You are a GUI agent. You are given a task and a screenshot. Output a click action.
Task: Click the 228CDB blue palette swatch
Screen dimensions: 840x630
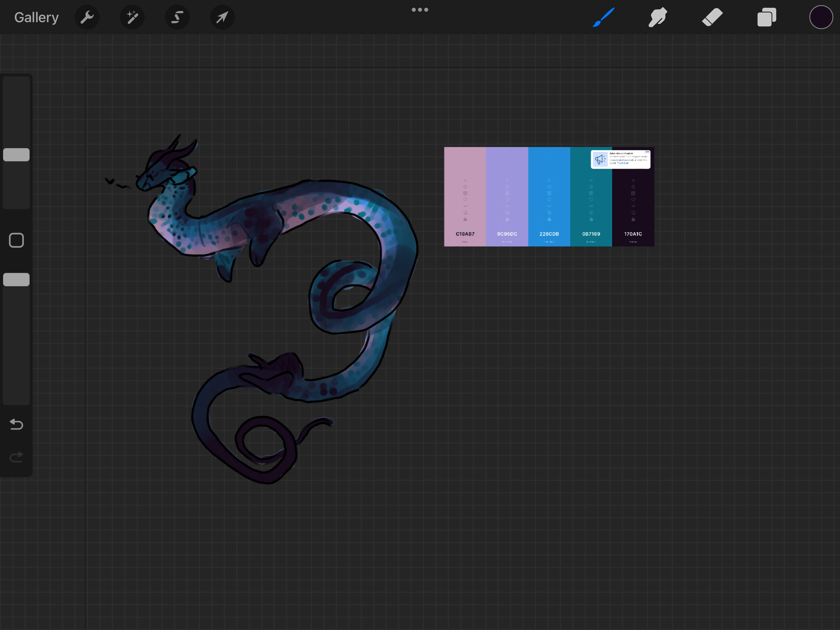pyautogui.click(x=549, y=196)
